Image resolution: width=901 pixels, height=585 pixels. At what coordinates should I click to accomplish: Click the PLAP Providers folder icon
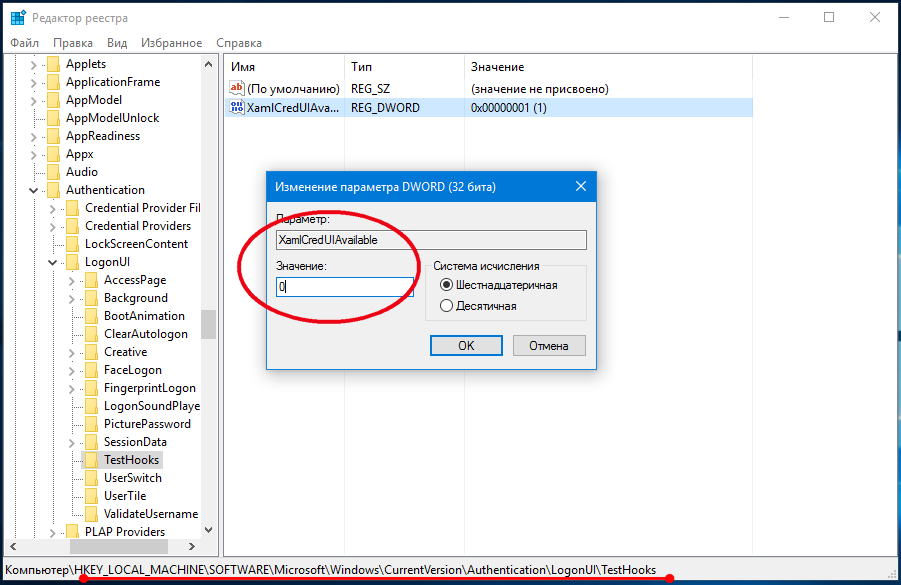72,532
